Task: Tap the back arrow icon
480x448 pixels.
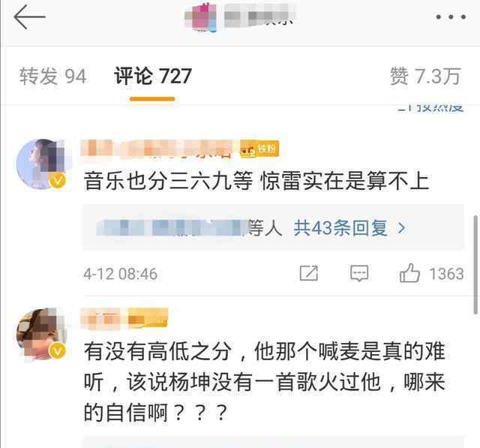Action: click(x=29, y=17)
